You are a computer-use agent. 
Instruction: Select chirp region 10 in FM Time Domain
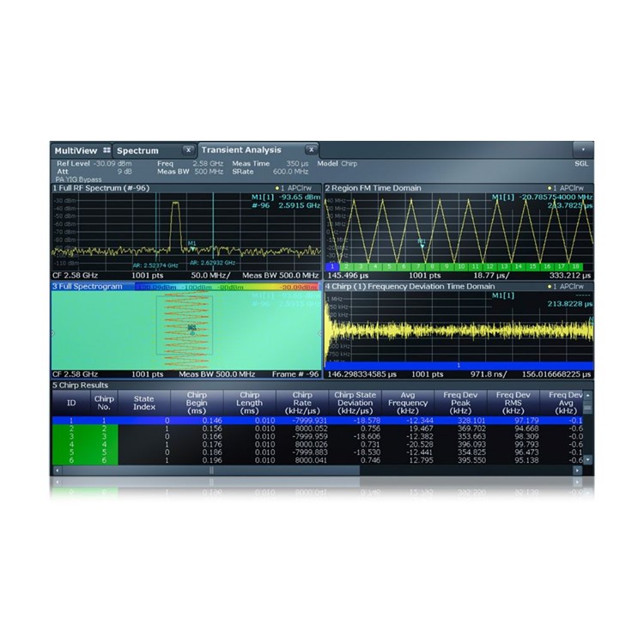tap(461, 266)
